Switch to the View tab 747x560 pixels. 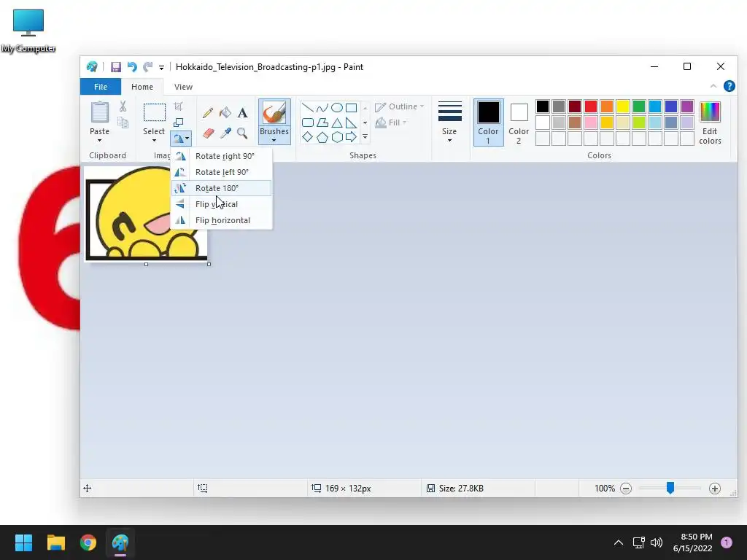click(183, 87)
